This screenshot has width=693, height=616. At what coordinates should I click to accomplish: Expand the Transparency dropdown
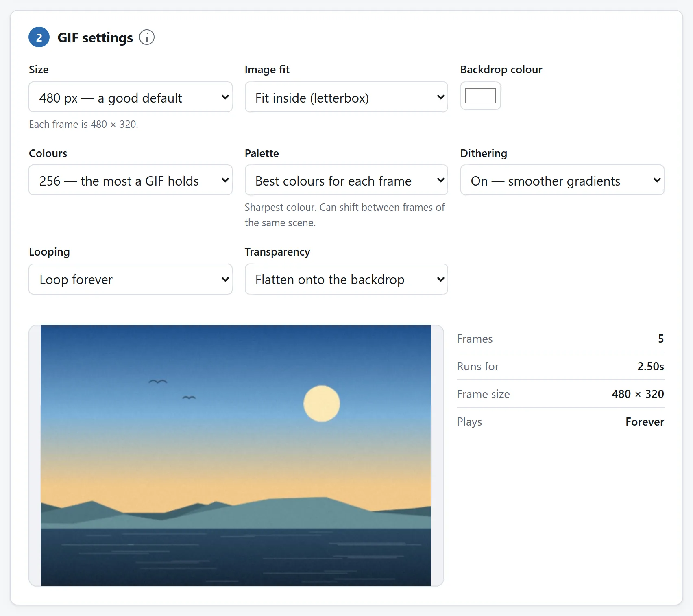[x=346, y=279]
